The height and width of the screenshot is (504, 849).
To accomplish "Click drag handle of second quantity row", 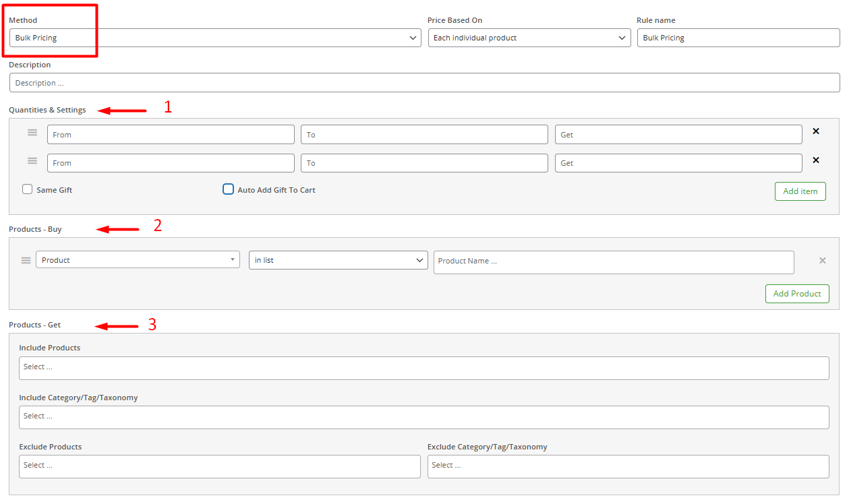I will [32, 161].
